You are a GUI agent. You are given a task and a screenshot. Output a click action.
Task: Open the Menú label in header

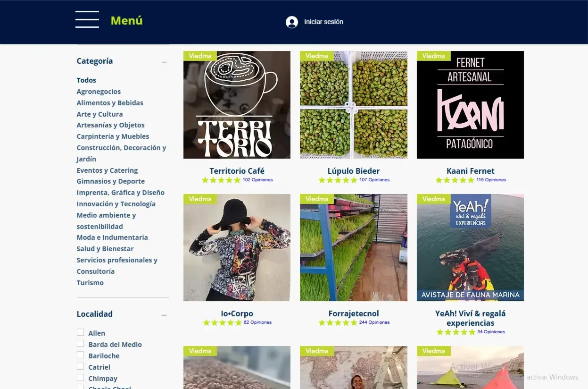(x=126, y=20)
